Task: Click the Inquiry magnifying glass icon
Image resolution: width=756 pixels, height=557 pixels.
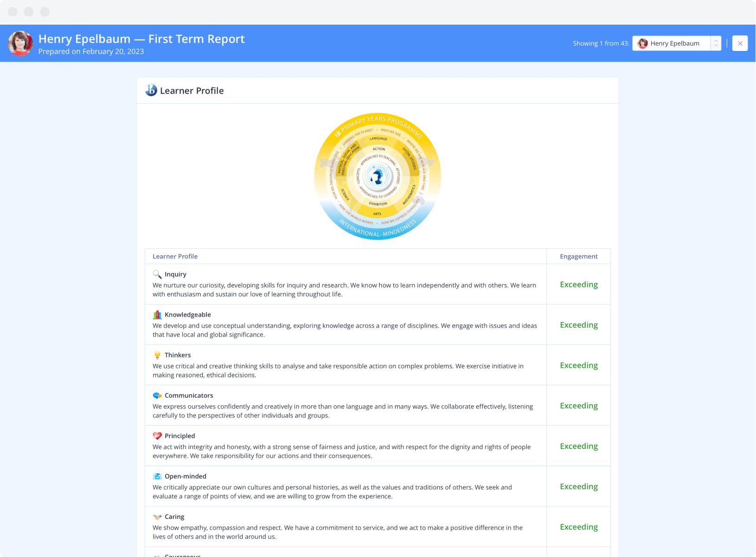Action: pyautogui.click(x=157, y=274)
